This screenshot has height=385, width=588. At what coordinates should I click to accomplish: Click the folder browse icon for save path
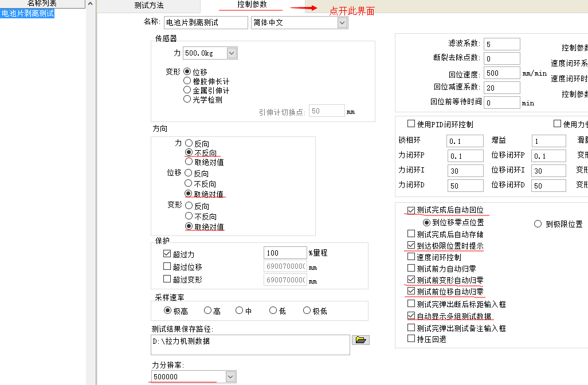point(360,340)
